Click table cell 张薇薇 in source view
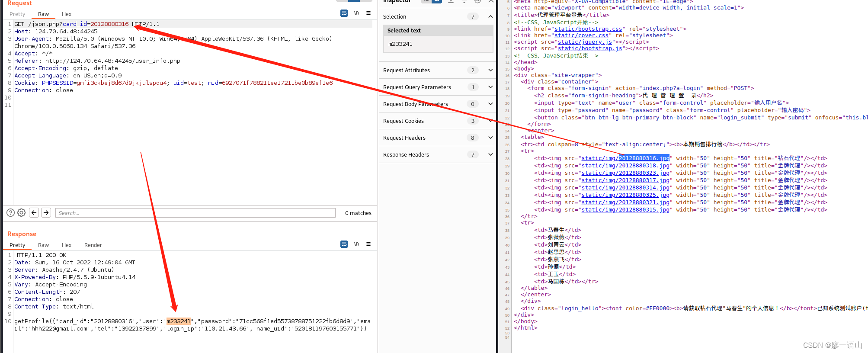868x353 pixels. coord(556,237)
